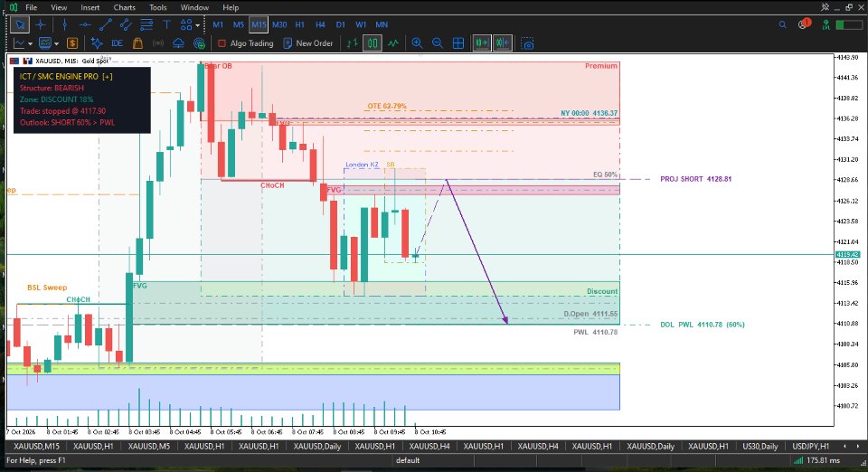Open the Charts menu
868x472 pixels.
(x=124, y=7)
